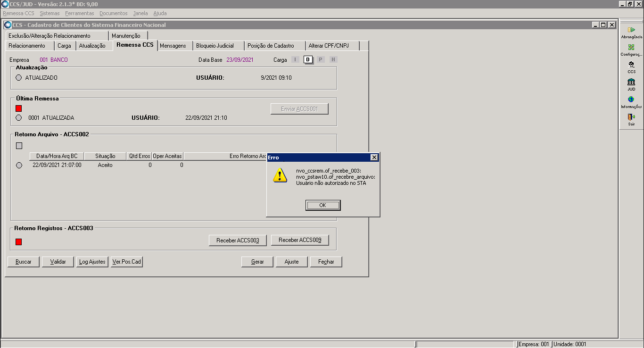
Task: Toggle Carga option I
Action: (295, 59)
